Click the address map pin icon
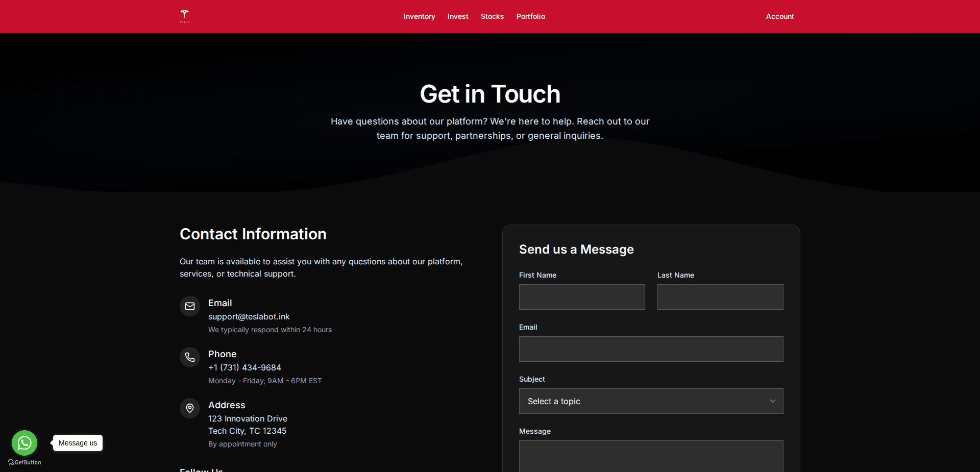Image resolution: width=980 pixels, height=472 pixels. click(189, 408)
